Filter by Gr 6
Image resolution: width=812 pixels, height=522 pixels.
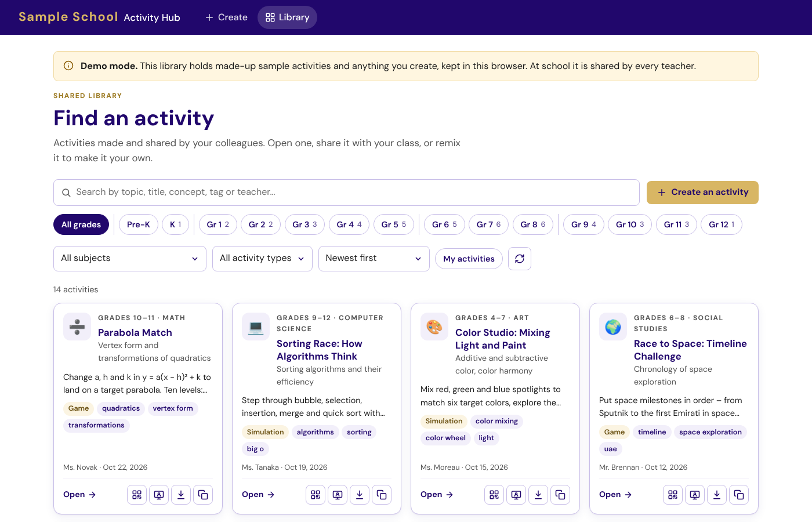pyautogui.click(x=444, y=224)
